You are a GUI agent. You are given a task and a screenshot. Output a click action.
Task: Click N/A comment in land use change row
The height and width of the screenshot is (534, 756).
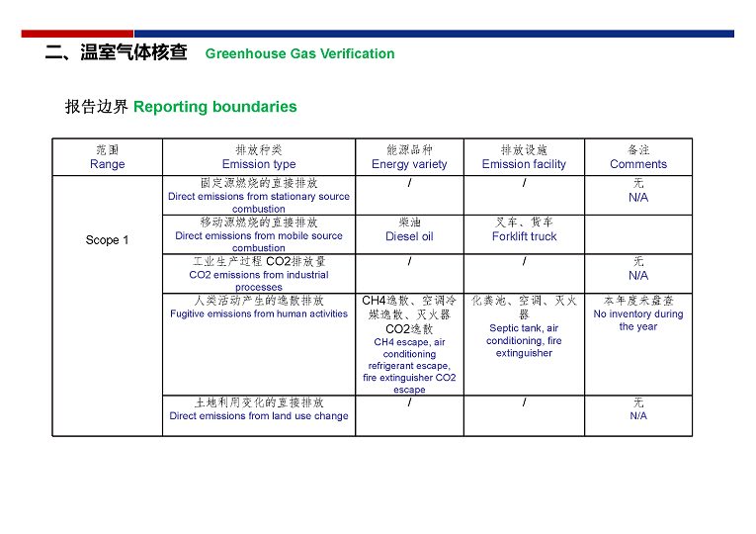[638, 415]
